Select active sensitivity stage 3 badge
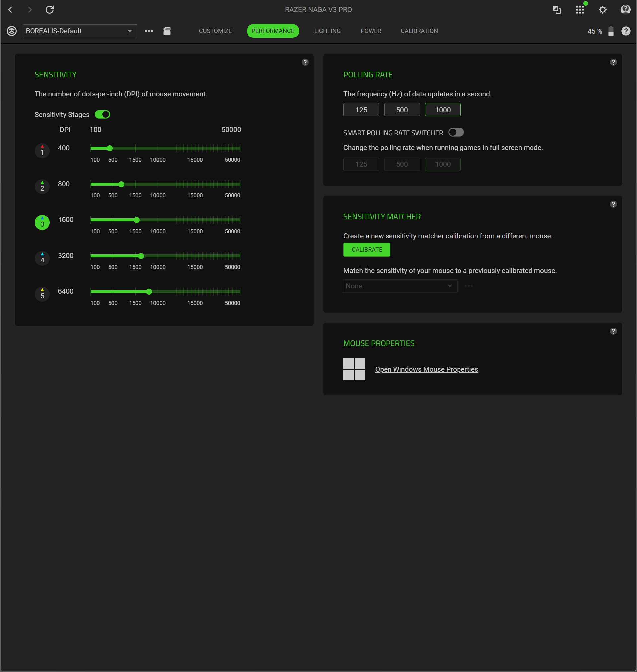The image size is (637, 672). [42, 222]
